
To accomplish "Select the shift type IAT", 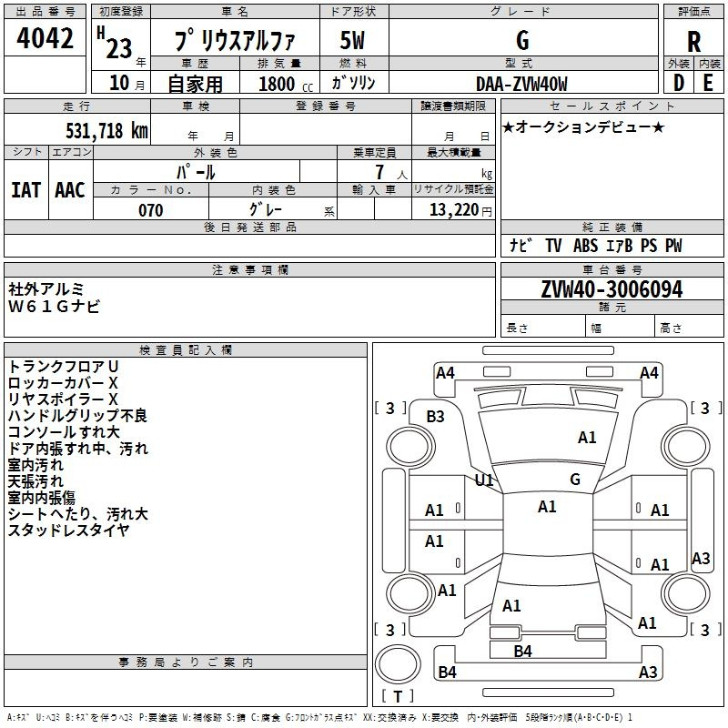I will (x=25, y=190).
